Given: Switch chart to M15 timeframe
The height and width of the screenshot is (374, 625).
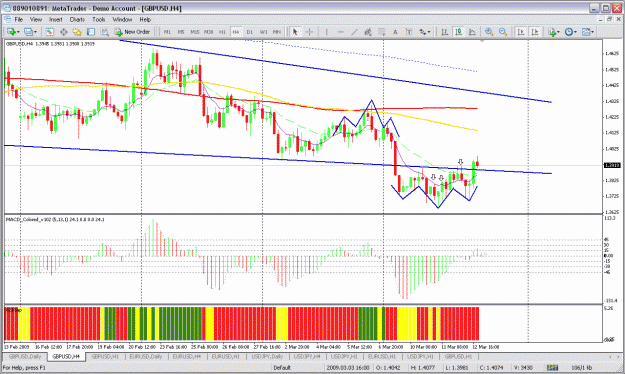Looking at the screenshot, I should click(x=195, y=32).
